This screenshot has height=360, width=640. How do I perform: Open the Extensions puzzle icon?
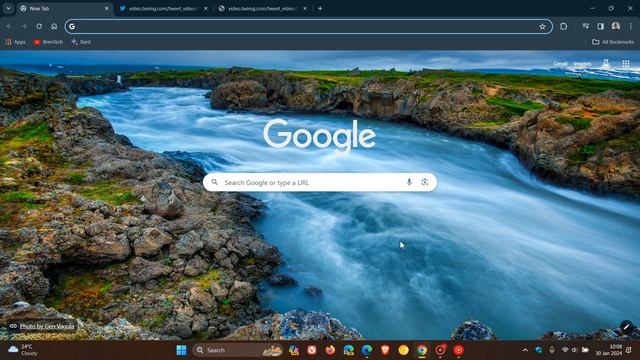564,27
